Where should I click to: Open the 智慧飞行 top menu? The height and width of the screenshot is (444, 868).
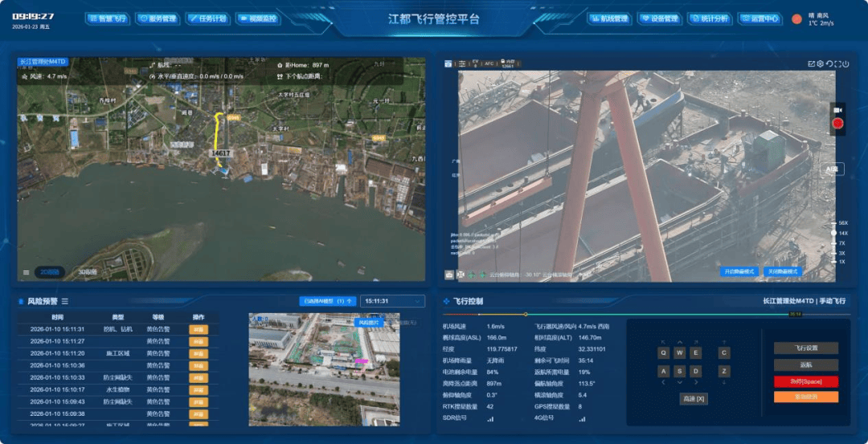106,18
